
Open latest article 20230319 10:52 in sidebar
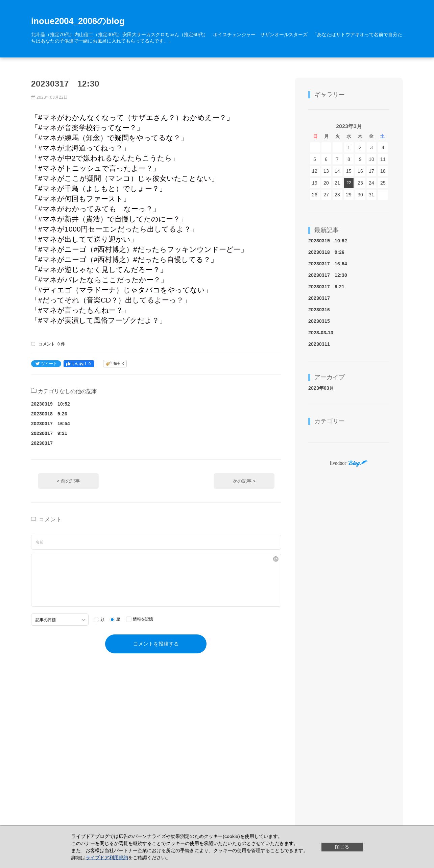[328, 241]
